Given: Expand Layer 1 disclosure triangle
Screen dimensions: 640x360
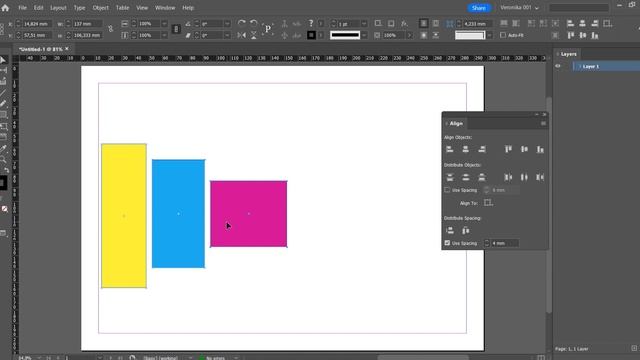Looking at the screenshot, I should (580, 66).
